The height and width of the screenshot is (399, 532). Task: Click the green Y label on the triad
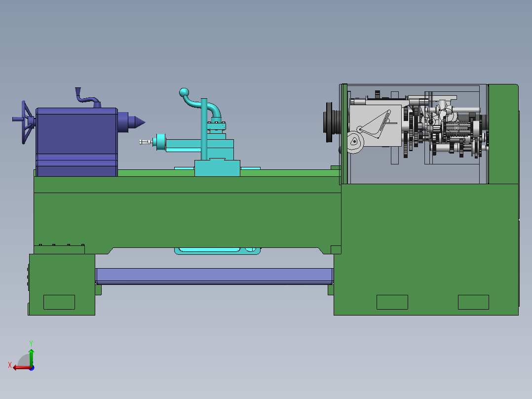[x=31, y=343]
